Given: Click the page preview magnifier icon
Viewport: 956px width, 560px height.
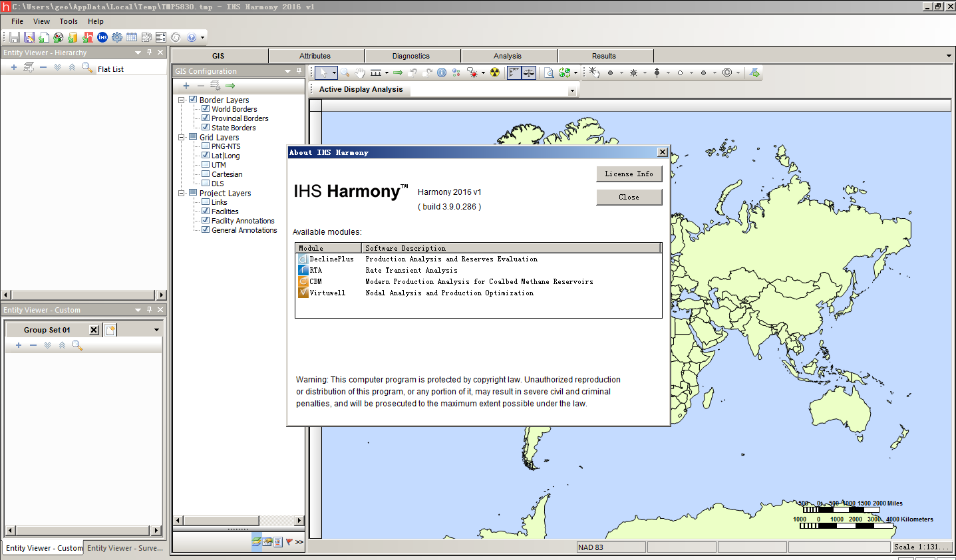Looking at the screenshot, I should coord(549,72).
